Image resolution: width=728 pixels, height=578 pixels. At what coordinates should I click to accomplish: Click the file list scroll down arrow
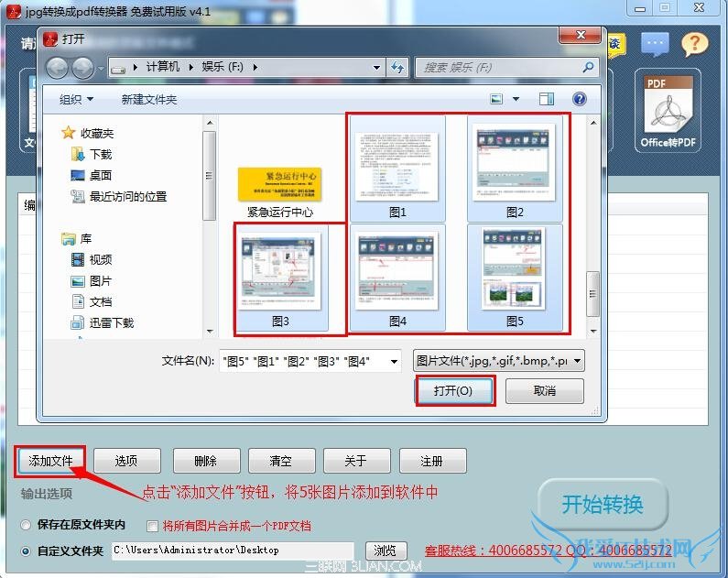pos(592,332)
